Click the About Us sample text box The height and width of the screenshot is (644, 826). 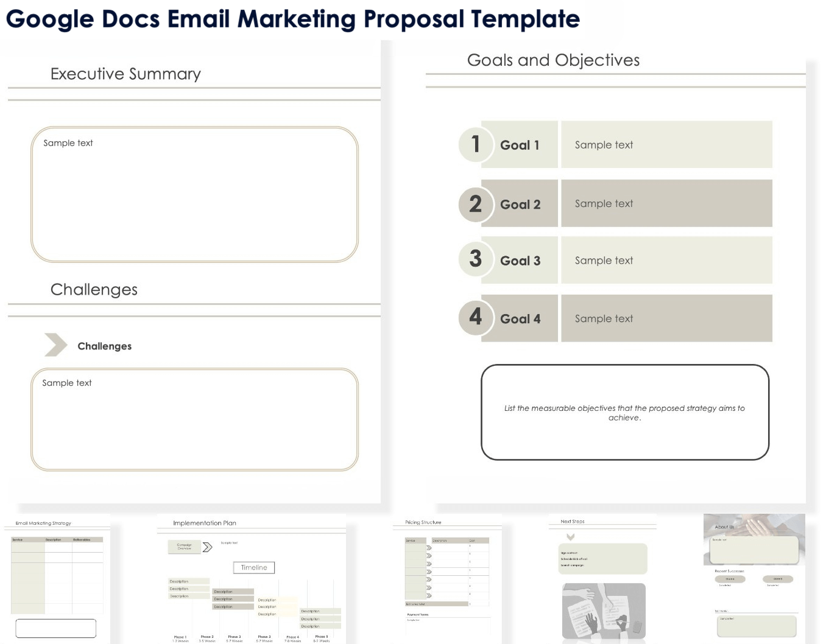pyautogui.click(x=755, y=550)
